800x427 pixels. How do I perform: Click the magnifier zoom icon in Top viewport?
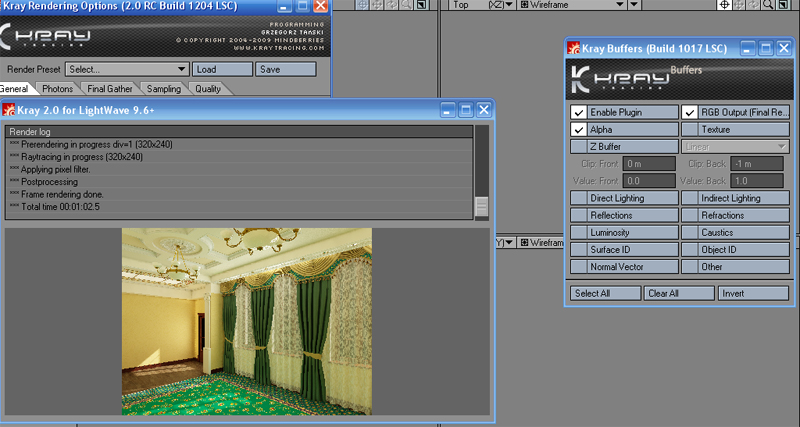click(x=767, y=5)
